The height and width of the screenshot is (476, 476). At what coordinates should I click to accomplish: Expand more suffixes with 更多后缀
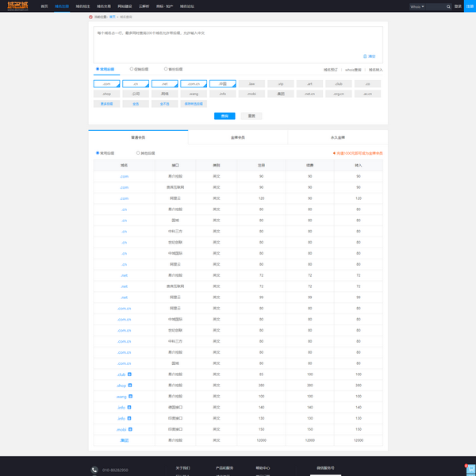106,104
